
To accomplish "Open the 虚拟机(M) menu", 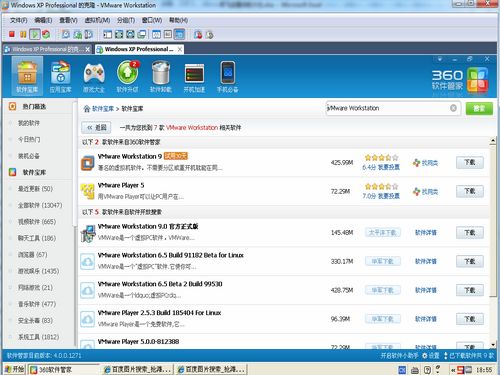I will tap(97, 20).
